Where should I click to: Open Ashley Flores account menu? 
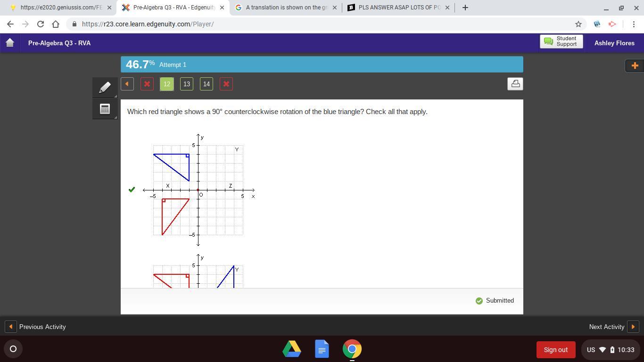coord(614,43)
